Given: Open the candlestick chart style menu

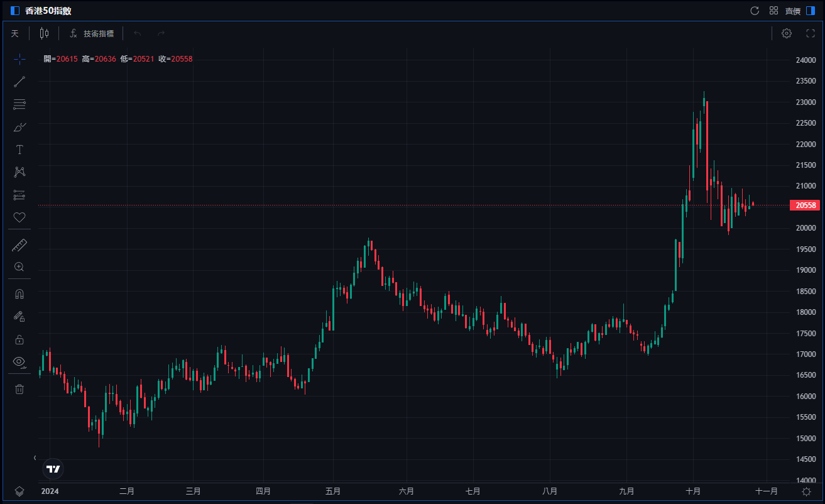Looking at the screenshot, I should point(44,33).
